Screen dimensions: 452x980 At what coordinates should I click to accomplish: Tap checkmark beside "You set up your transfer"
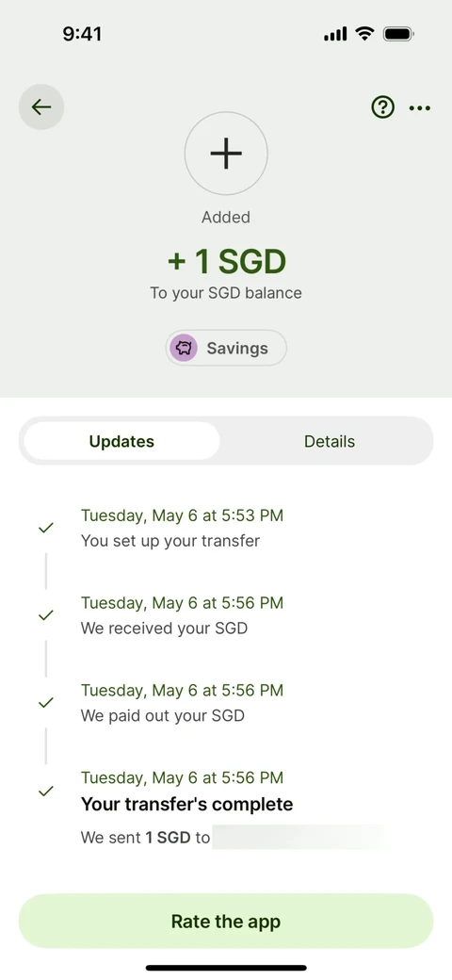tap(45, 528)
